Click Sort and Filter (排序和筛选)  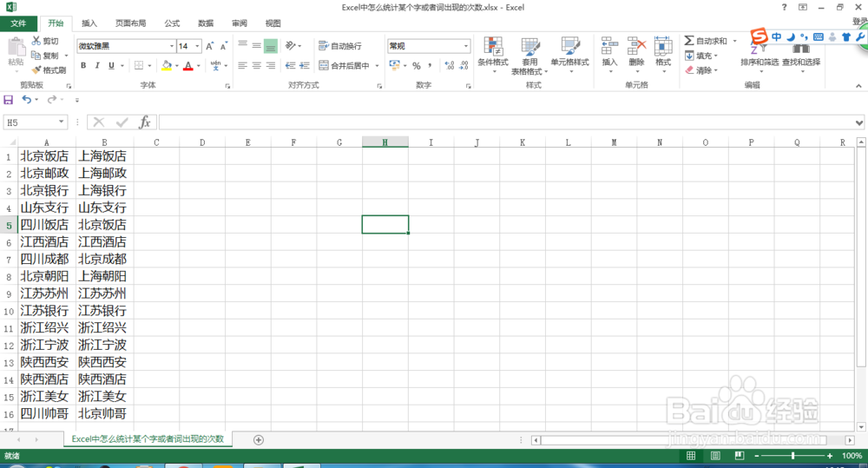[759, 56]
